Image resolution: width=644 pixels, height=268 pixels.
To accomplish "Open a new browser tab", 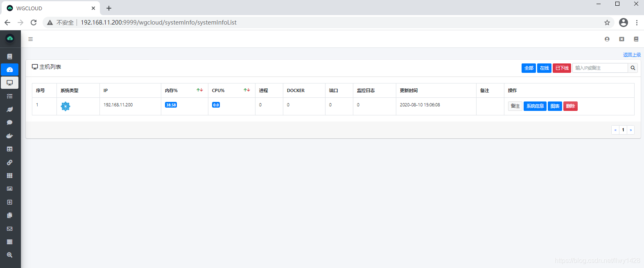I will (109, 8).
